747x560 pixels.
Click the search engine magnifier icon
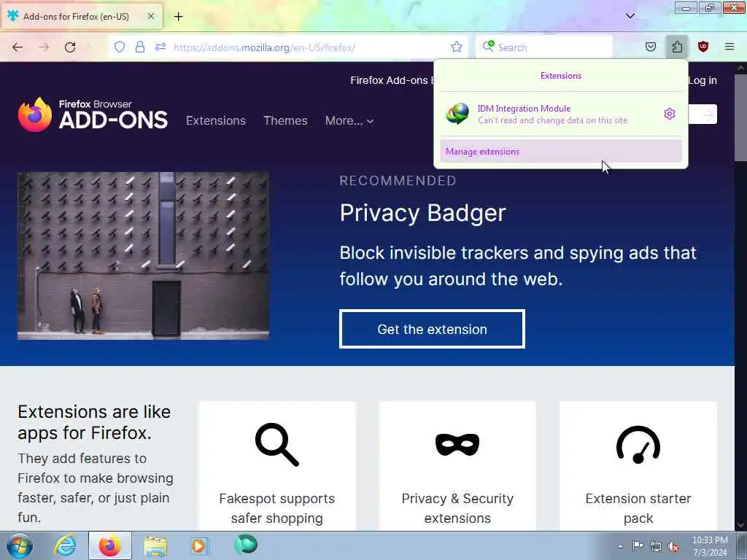pyautogui.click(x=488, y=46)
